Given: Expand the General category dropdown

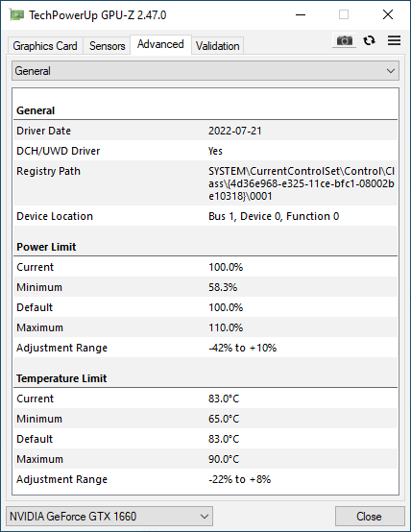Looking at the screenshot, I should tap(205, 71).
